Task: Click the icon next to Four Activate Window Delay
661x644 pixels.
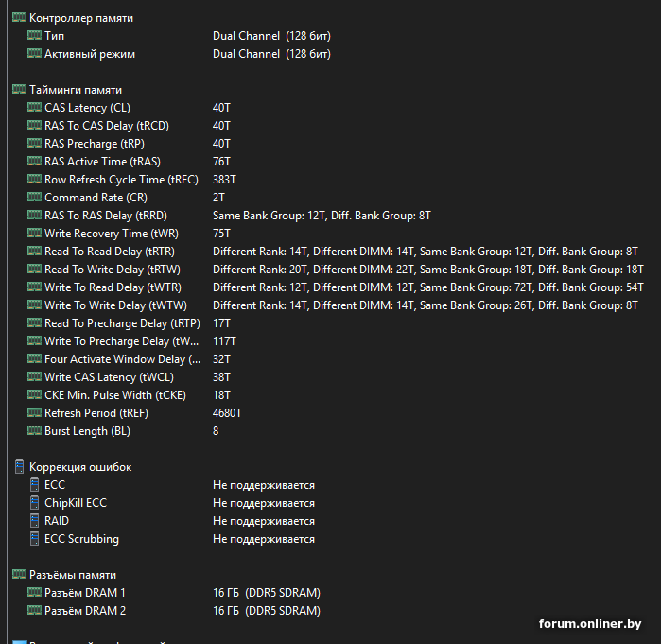Action: (x=35, y=358)
